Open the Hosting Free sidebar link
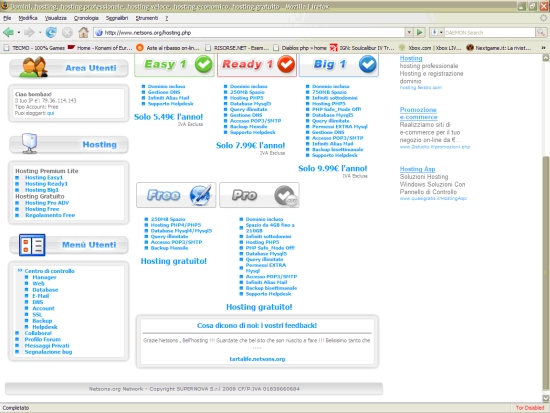The height and width of the screenshot is (413, 550). coord(42,209)
